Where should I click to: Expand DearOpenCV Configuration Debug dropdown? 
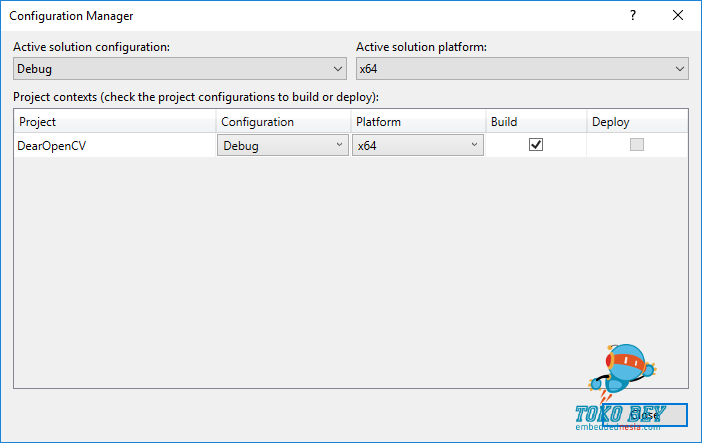pos(283,145)
